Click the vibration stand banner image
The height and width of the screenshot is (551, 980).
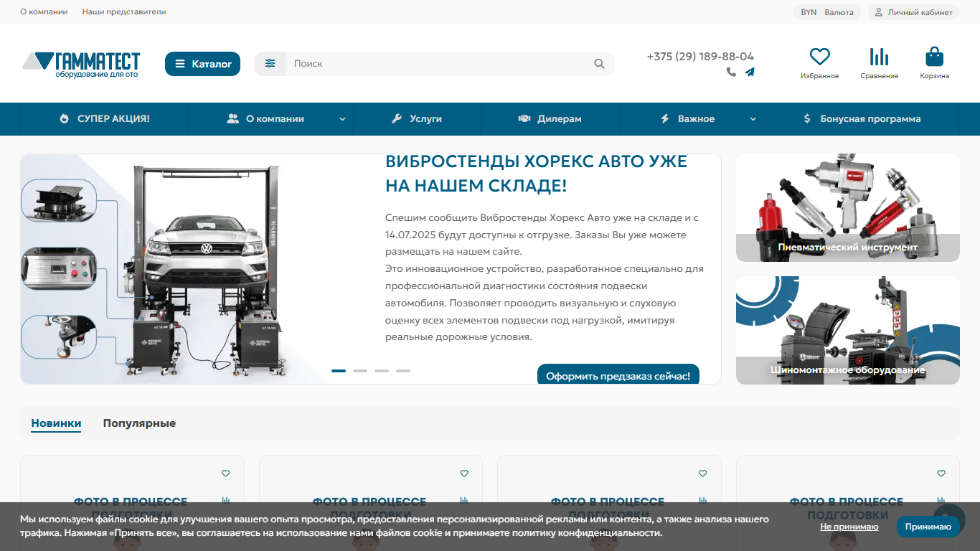[x=165, y=269]
